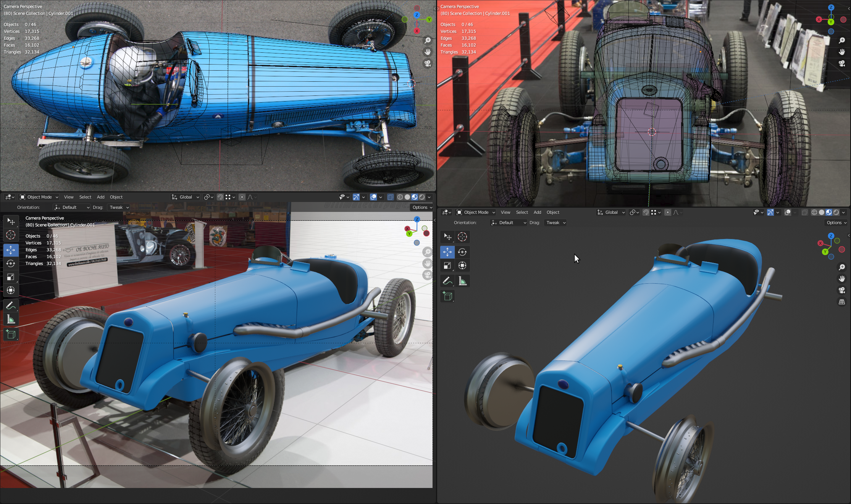Pick Add Cube tool in bottom-left viewport's toolbar

click(11, 334)
